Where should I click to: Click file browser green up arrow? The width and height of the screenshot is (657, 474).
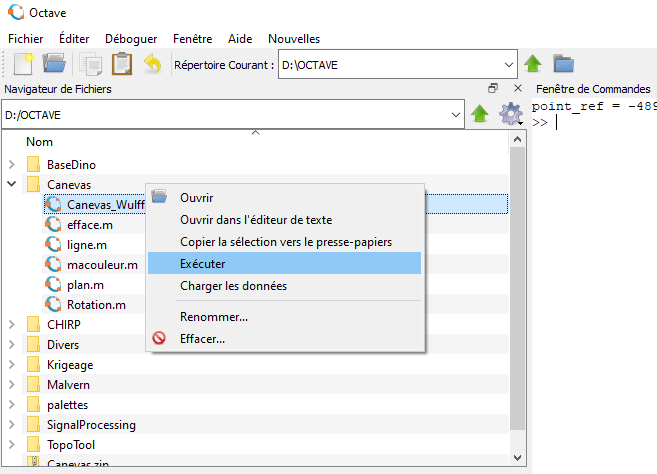tap(480, 114)
